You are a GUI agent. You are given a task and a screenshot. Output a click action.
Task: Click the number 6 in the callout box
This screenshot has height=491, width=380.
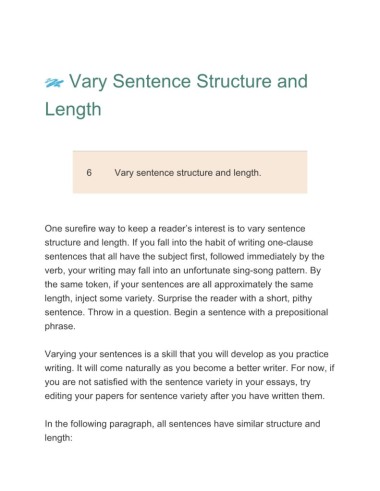pos(89,173)
